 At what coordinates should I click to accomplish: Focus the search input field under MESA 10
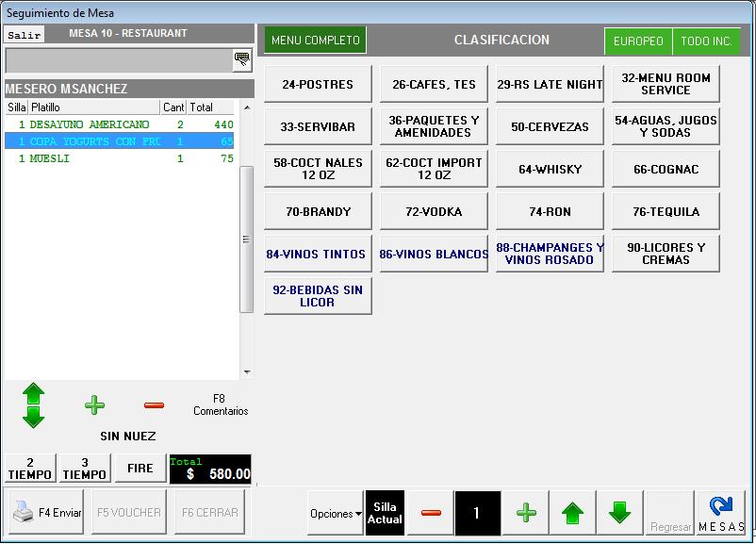coord(119,60)
